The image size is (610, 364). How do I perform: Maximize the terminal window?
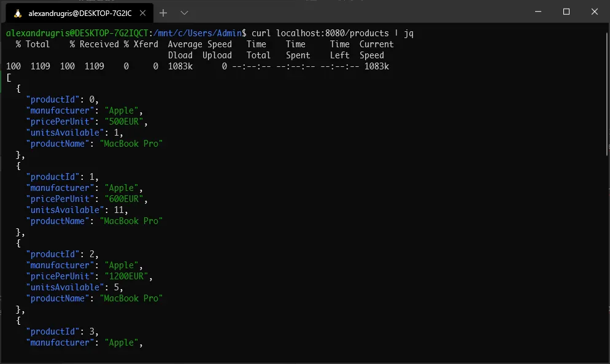[x=566, y=12]
